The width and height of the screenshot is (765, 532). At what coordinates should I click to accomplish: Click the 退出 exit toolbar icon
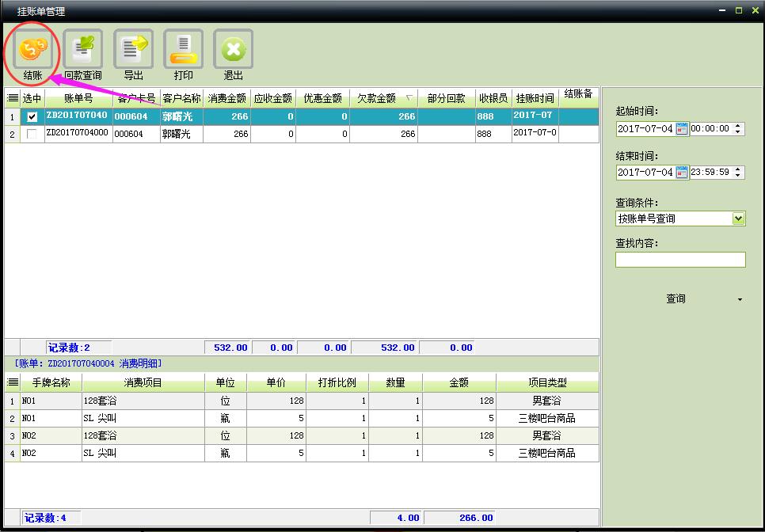(233, 49)
